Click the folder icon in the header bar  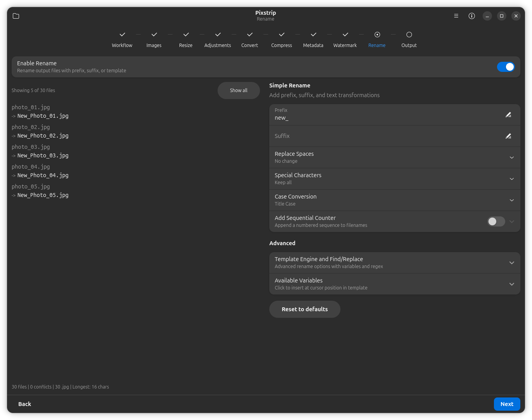click(16, 16)
